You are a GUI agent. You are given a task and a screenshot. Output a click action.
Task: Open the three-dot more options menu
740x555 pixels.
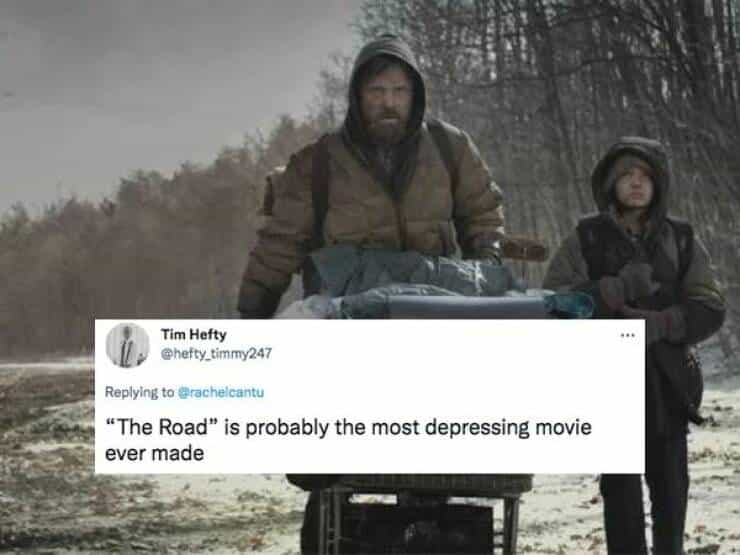pyautogui.click(x=627, y=336)
